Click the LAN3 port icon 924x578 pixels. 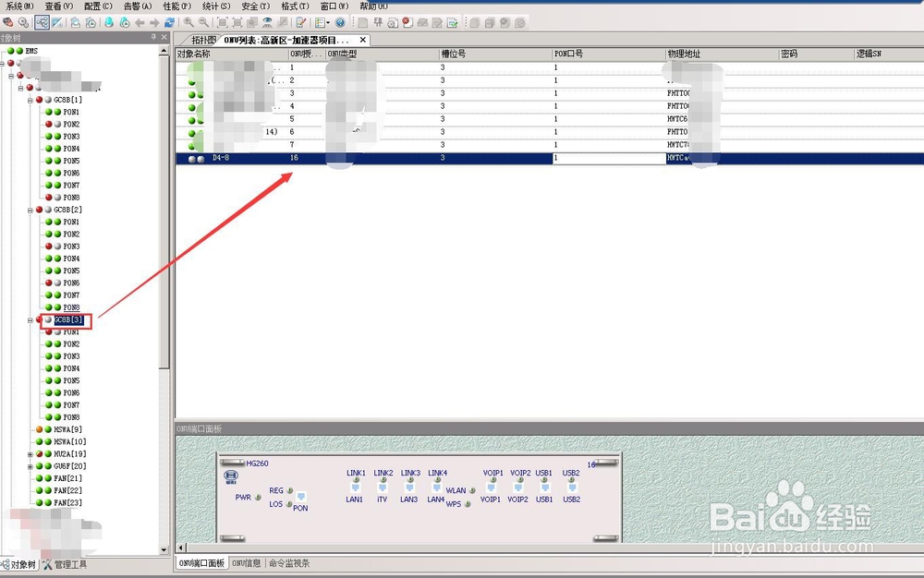409,488
